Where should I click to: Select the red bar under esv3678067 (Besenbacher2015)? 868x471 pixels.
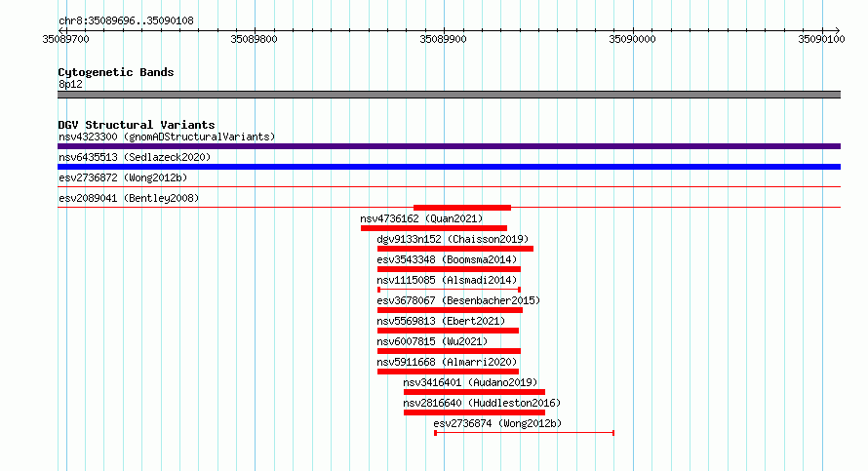click(x=450, y=310)
